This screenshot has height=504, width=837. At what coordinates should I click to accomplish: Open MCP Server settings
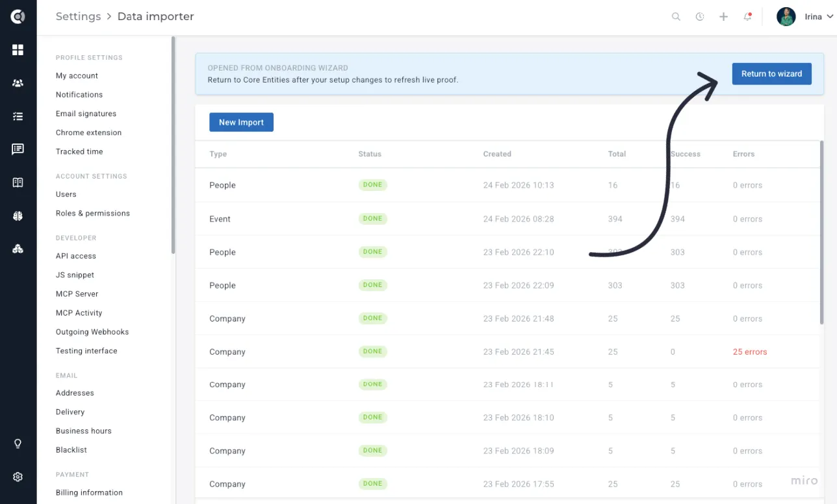click(77, 294)
